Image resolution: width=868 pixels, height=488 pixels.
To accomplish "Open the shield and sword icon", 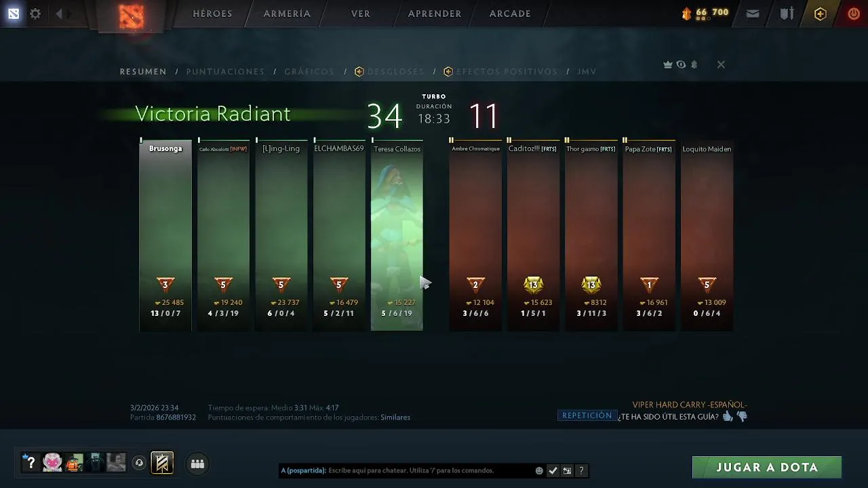I will [787, 14].
